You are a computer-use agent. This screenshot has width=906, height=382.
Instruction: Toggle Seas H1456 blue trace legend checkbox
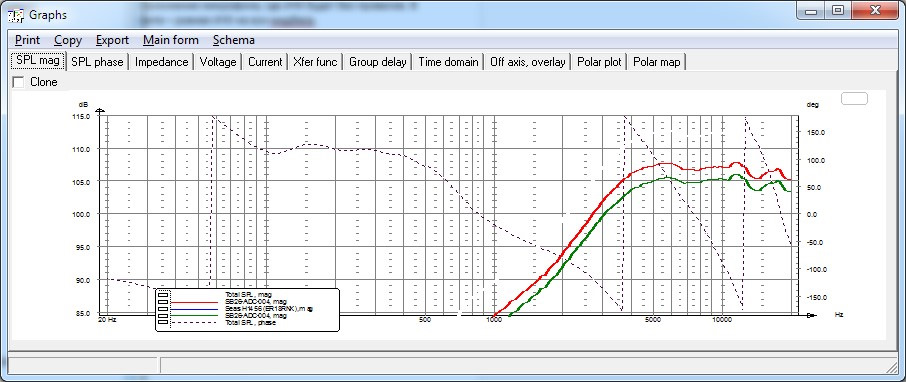tap(163, 309)
